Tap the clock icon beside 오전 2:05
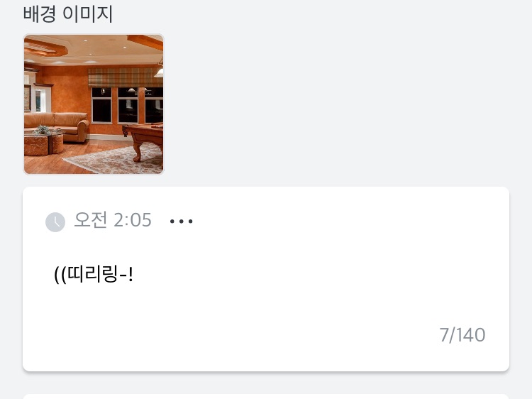 55,222
